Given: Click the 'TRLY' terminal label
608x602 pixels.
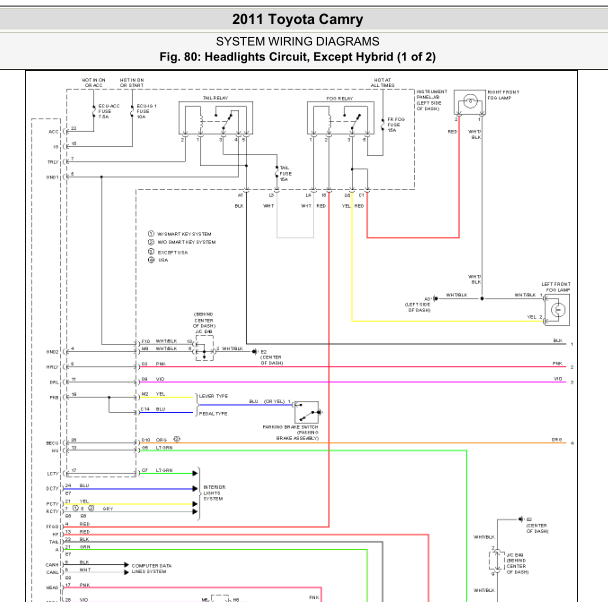Looking at the screenshot, I should [x=53, y=162].
